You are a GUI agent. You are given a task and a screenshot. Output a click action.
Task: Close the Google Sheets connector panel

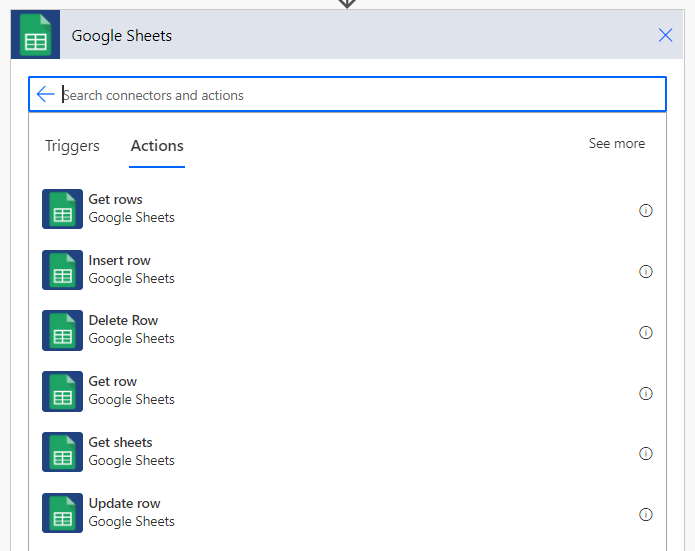(x=665, y=35)
